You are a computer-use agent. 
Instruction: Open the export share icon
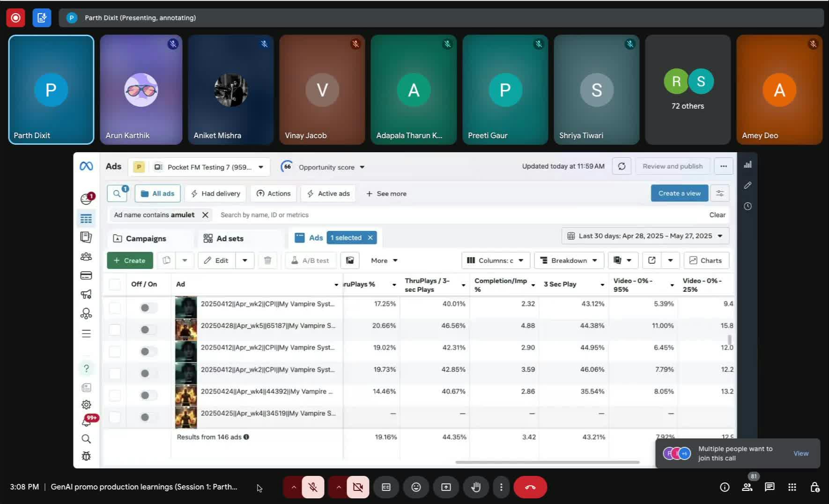coord(652,260)
